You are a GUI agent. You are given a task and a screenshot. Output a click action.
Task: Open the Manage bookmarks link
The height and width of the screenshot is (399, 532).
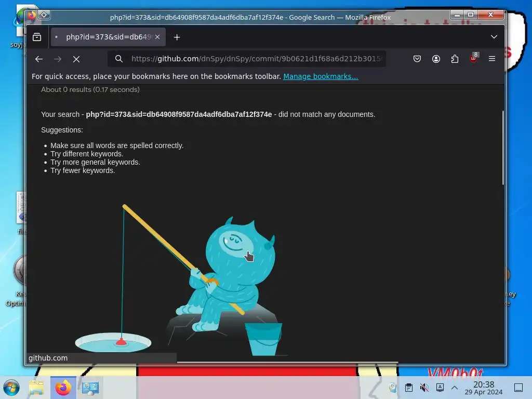click(321, 76)
